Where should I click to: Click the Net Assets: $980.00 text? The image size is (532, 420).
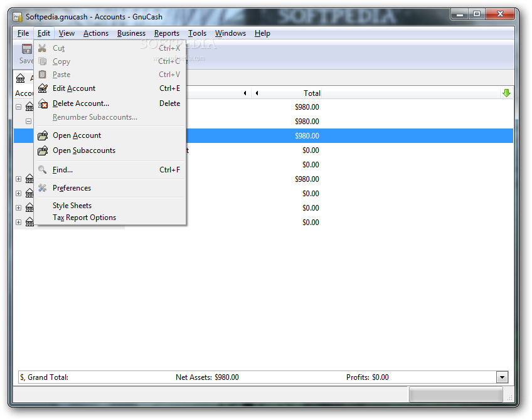point(207,377)
